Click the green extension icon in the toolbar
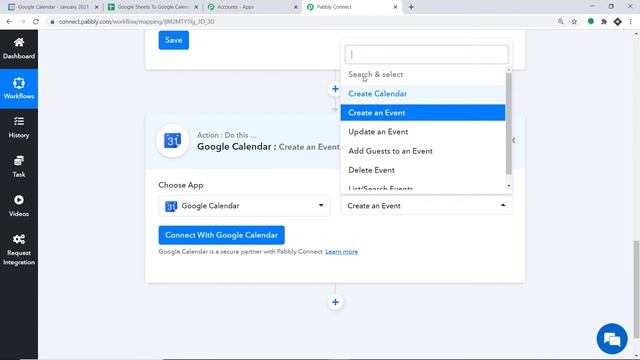The height and width of the screenshot is (360, 640). [591, 21]
